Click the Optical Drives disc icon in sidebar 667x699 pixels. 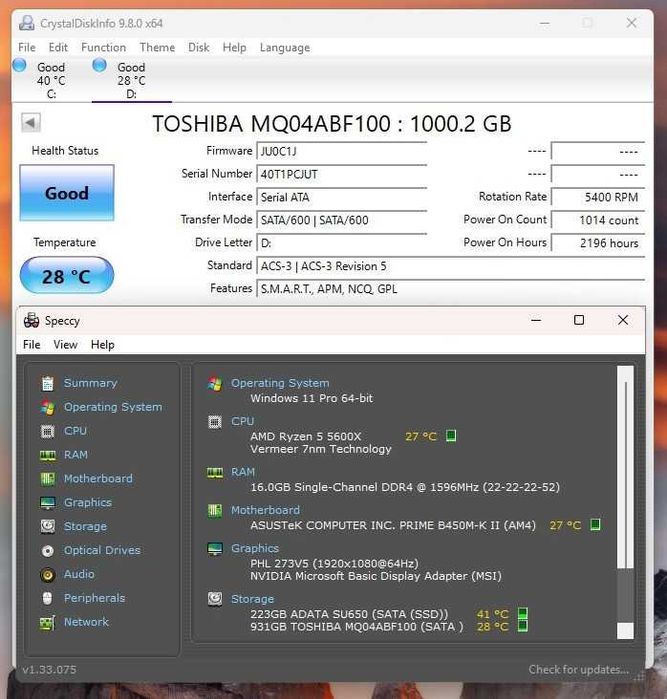click(x=48, y=551)
